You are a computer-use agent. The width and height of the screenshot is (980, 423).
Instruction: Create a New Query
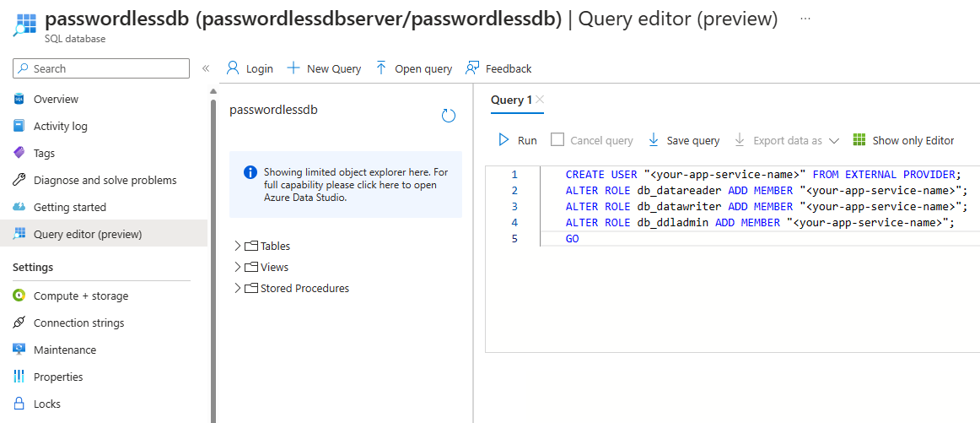pos(325,68)
